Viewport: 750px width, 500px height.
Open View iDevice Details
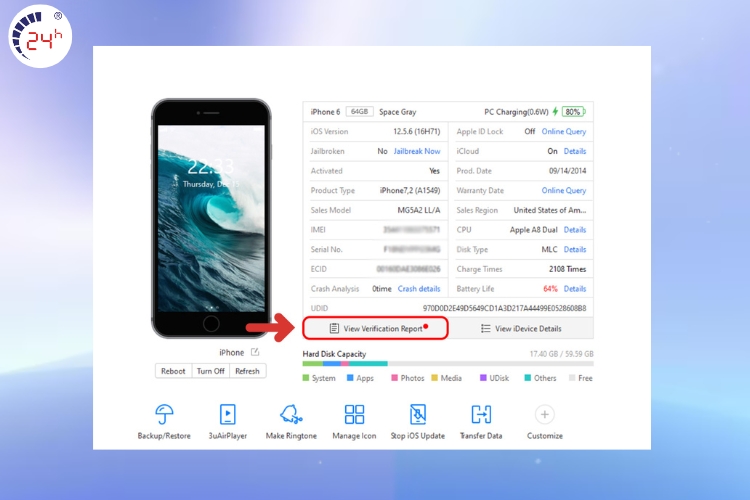521,328
